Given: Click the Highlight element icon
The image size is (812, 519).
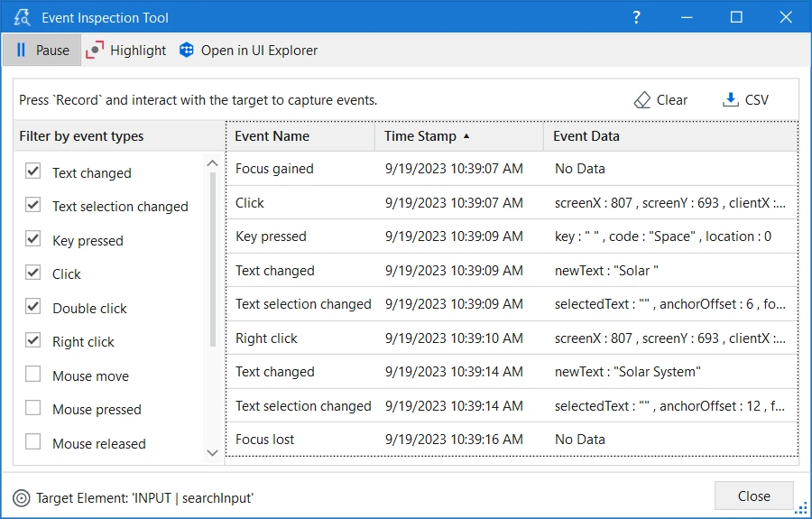Looking at the screenshot, I should 95,51.
